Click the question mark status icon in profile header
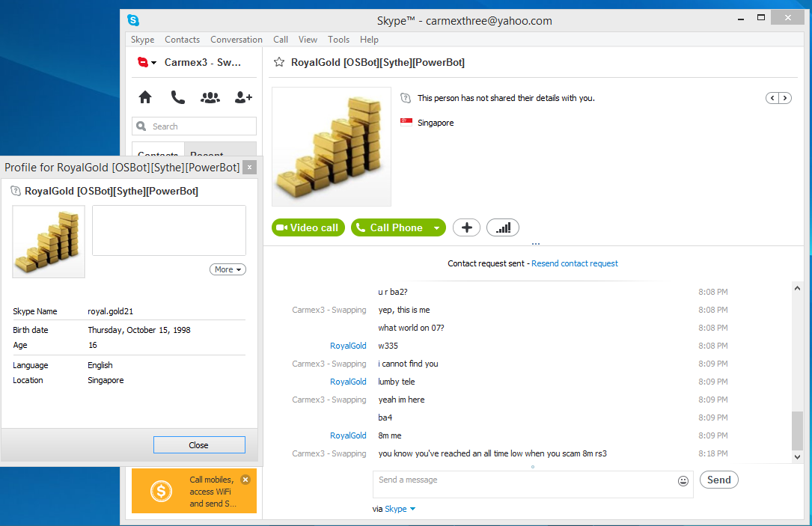812x526 pixels. (16, 191)
